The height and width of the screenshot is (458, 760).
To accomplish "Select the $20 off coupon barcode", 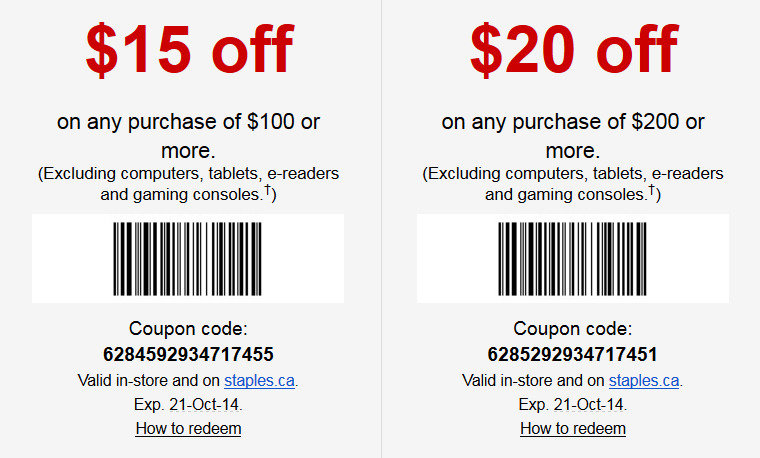I will point(572,259).
